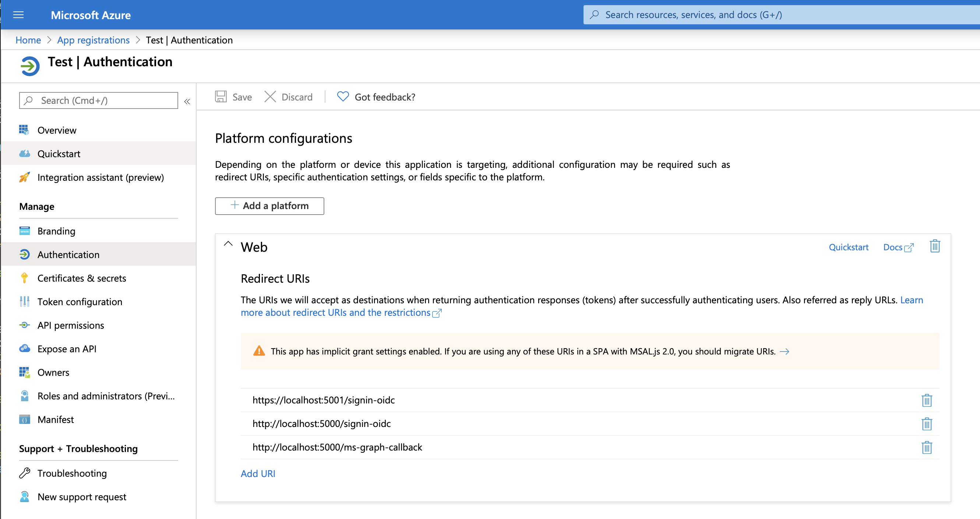This screenshot has width=980, height=519.
Task: Click the Discard X icon
Action: (x=270, y=97)
